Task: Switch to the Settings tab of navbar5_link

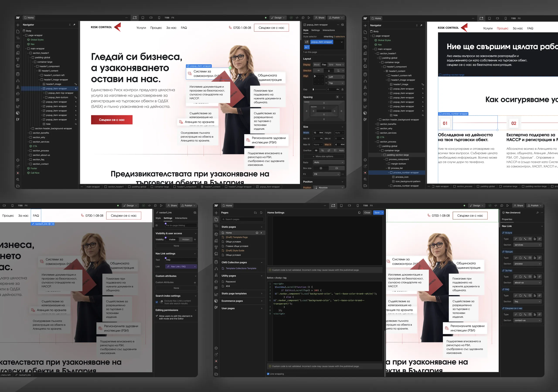Action: pyautogui.click(x=168, y=218)
